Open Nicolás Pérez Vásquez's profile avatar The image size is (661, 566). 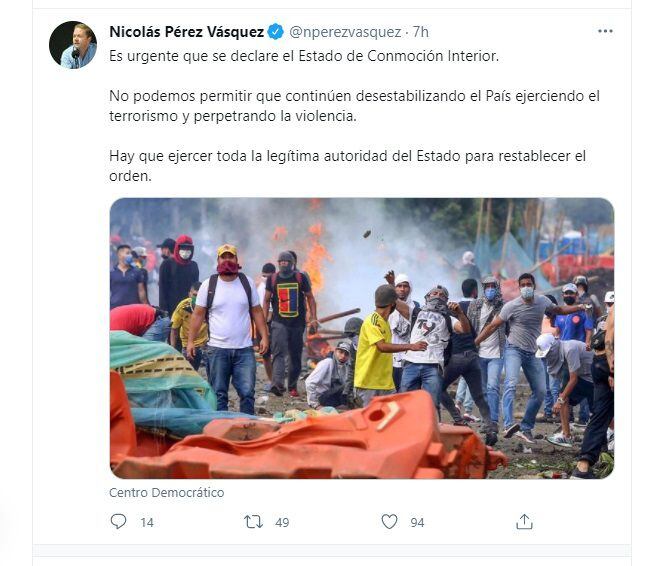click(x=73, y=45)
